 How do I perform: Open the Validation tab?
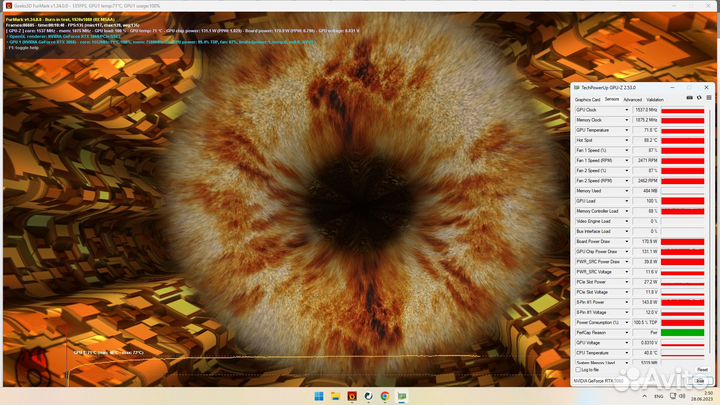(655, 99)
